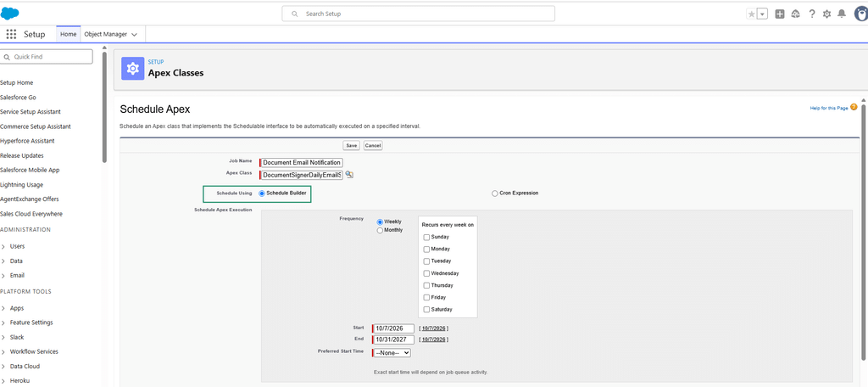The image size is (868, 387).
Task: Open Sales Cloud Everywhere
Action: click(31, 214)
